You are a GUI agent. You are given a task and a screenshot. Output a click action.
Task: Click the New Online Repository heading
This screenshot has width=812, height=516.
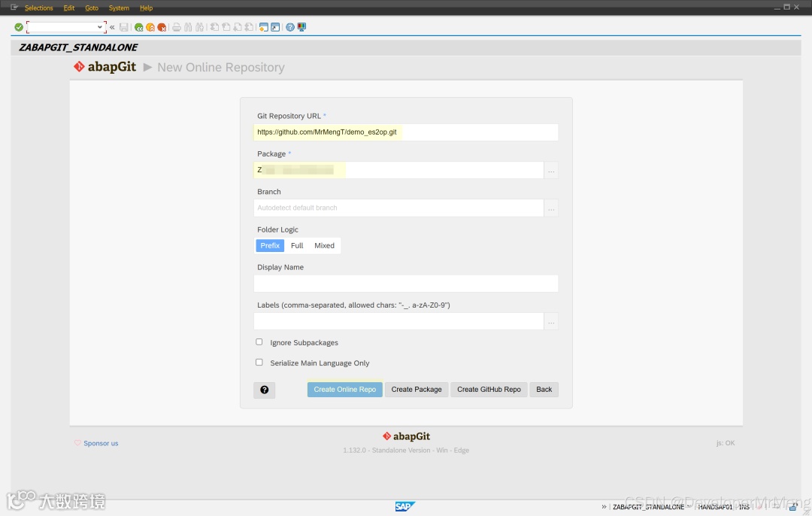tap(221, 68)
